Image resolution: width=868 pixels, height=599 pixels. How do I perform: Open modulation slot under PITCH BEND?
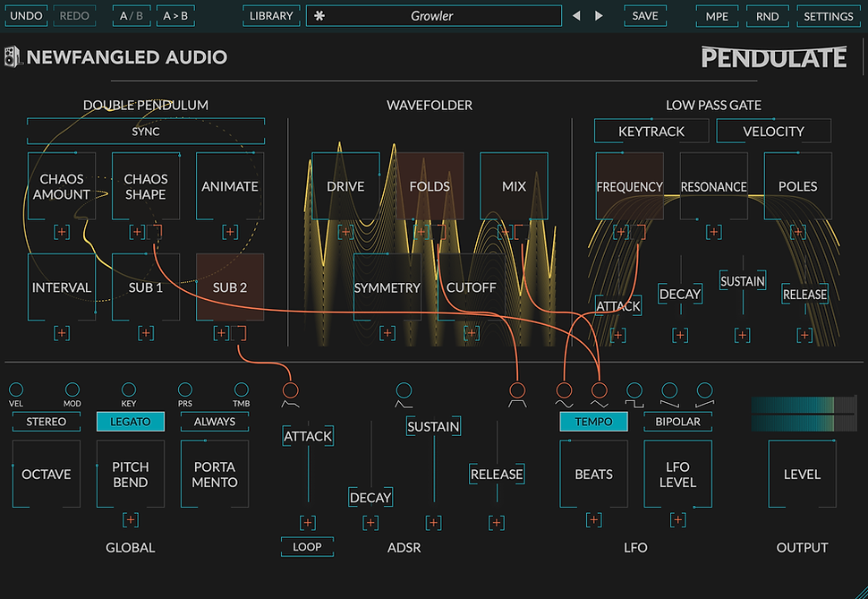(x=130, y=520)
